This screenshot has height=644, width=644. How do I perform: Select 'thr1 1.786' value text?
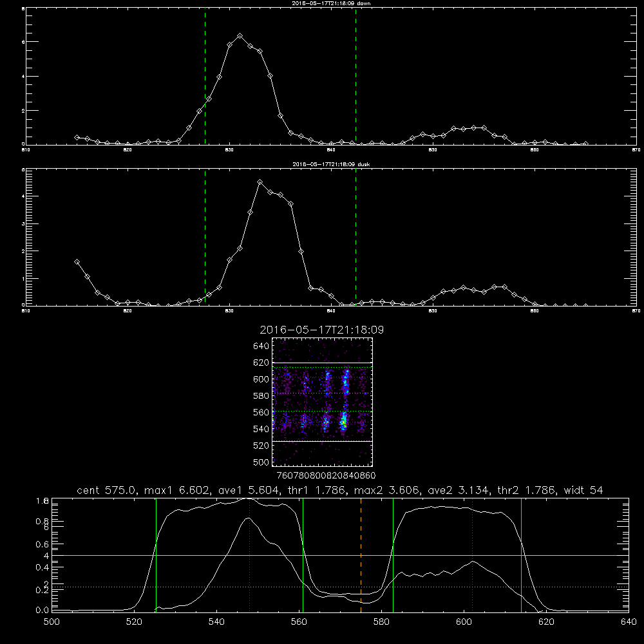[317, 490]
